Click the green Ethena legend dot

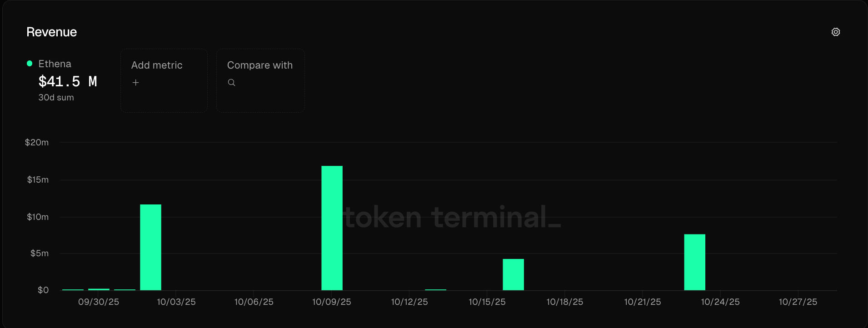coord(29,64)
